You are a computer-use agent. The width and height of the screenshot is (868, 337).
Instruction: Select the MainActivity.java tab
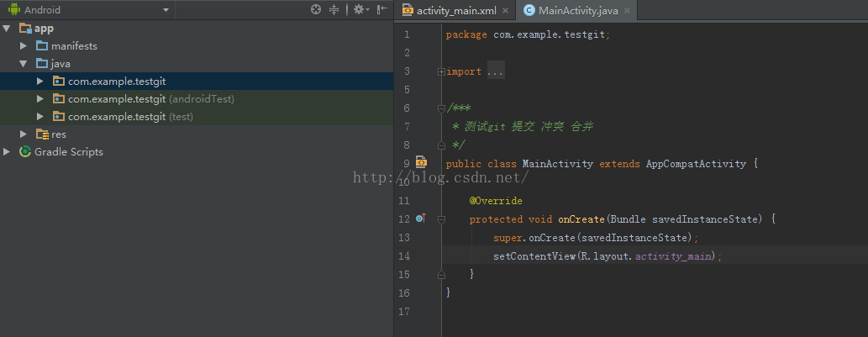pyautogui.click(x=578, y=11)
